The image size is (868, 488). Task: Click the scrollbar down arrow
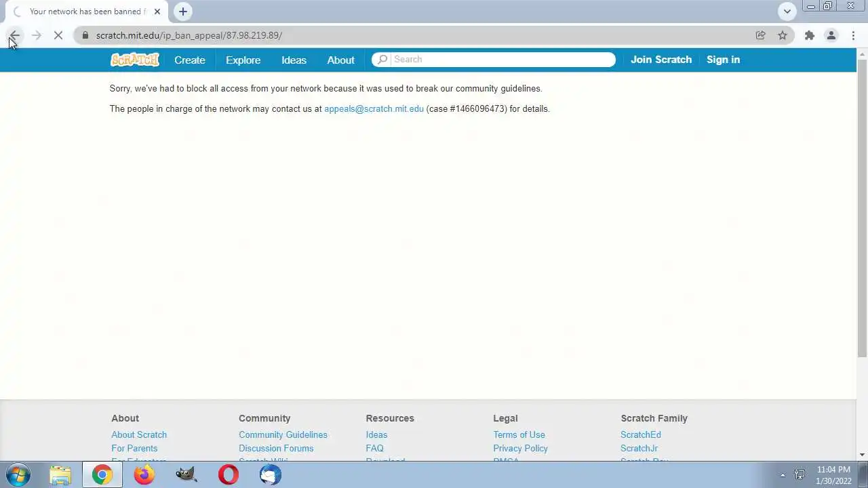[862, 455]
